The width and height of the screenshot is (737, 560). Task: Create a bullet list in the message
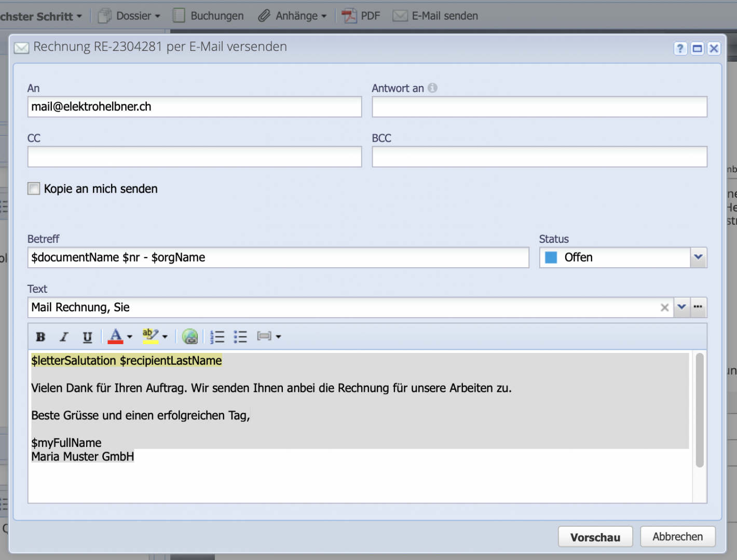click(240, 336)
